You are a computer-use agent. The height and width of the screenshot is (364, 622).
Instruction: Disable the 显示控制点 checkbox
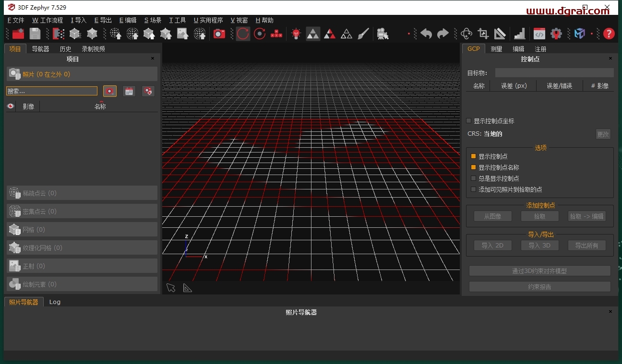[473, 156]
